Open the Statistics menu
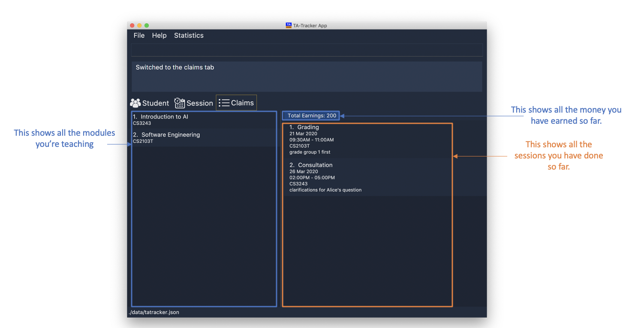The height and width of the screenshot is (328, 644). (x=189, y=36)
